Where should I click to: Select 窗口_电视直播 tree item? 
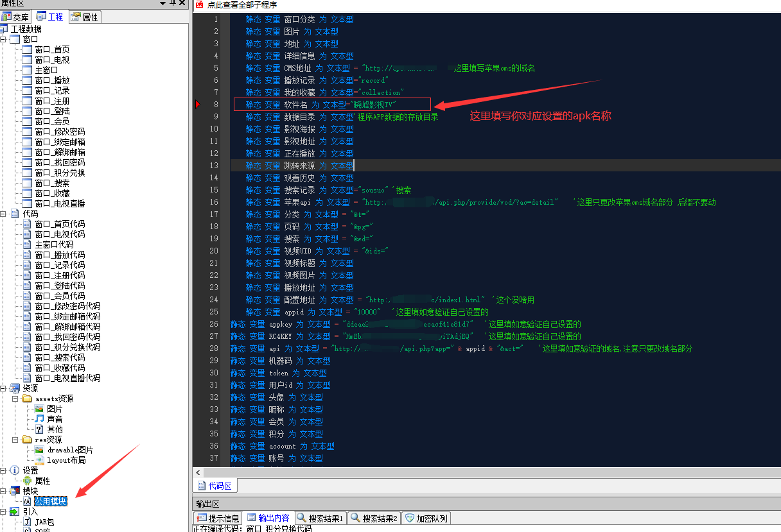(x=60, y=203)
